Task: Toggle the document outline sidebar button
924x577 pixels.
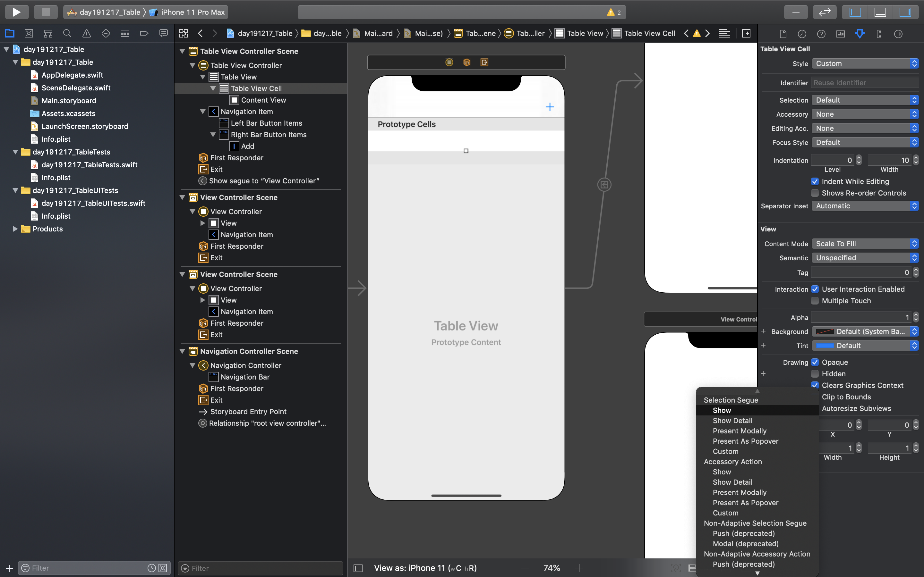Action: pyautogui.click(x=358, y=568)
